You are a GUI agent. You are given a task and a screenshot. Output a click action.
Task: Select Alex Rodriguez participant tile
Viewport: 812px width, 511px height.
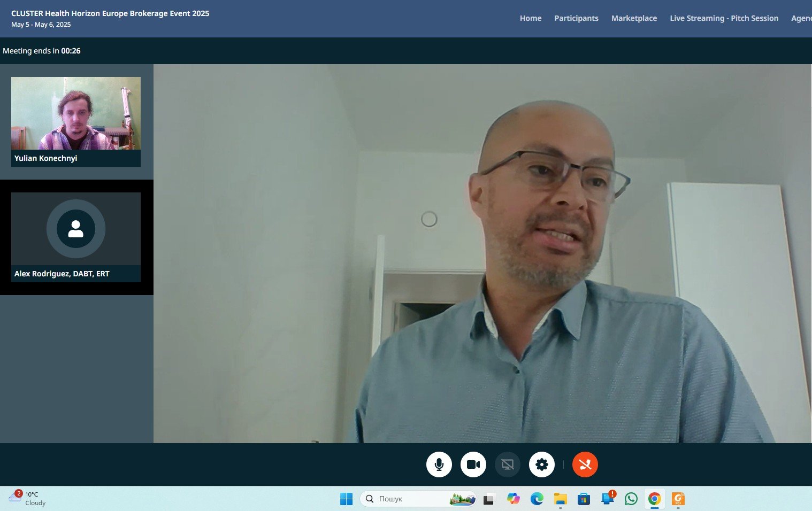(x=76, y=237)
